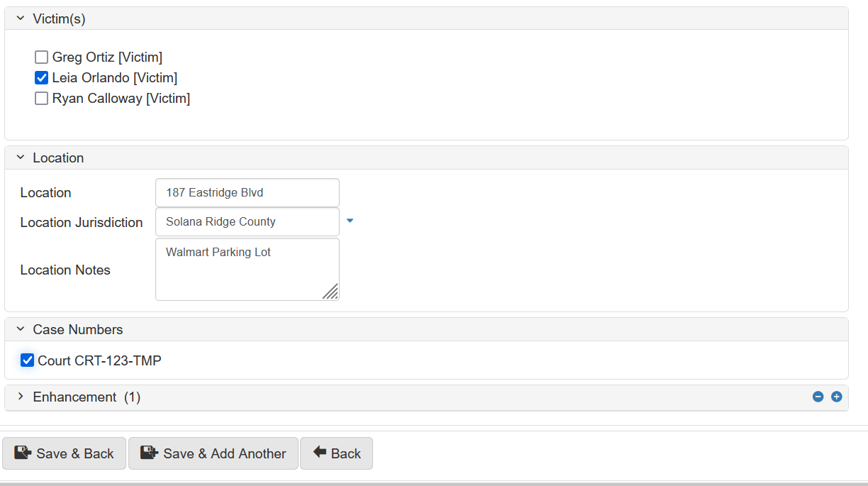Click in the Location address field
This screenshot has height=486, width=868.
247,193
